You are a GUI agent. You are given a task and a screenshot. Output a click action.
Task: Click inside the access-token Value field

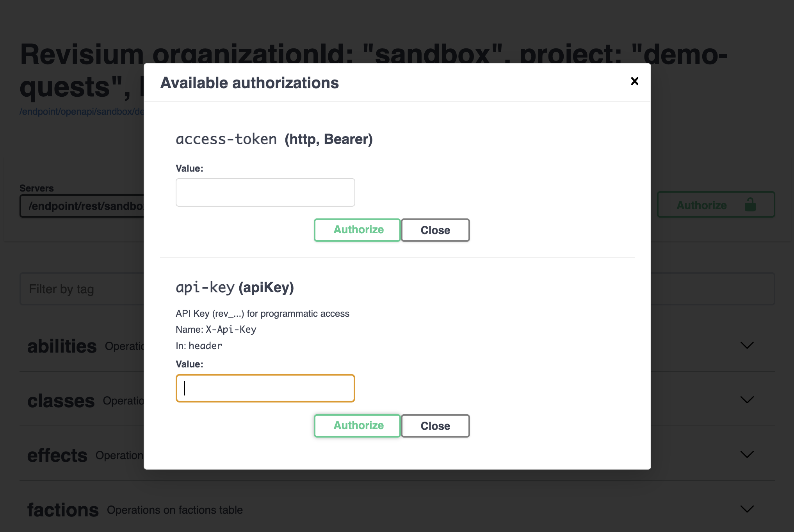(x=265, y=192)
